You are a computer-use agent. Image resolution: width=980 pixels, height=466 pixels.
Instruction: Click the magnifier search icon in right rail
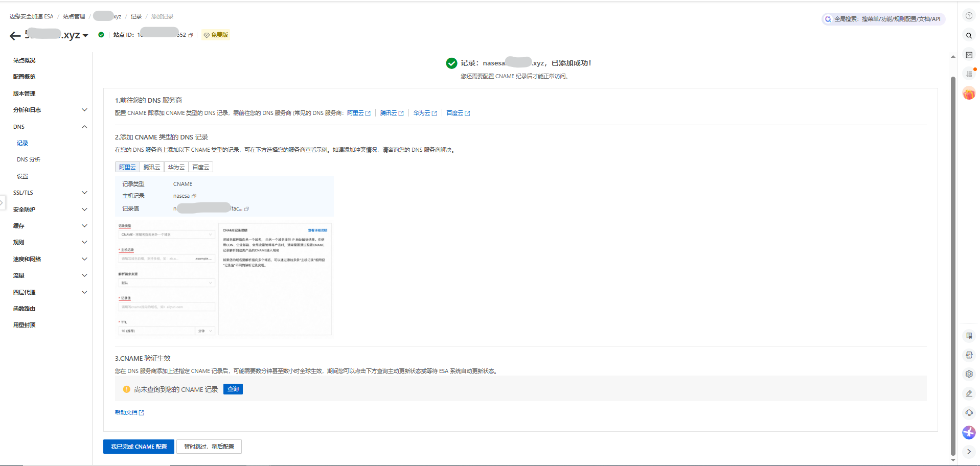[x=969, y=36]
